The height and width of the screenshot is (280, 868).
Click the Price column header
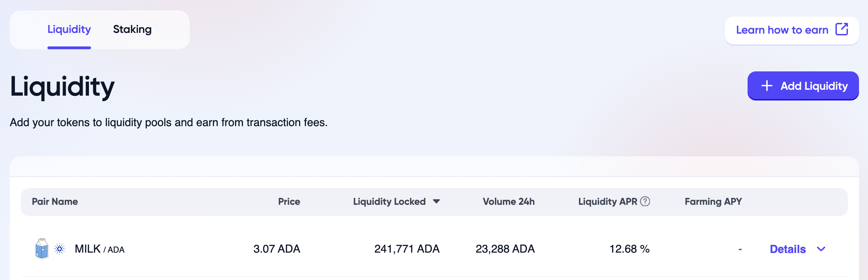pyautogui.click(x=289, y=201)
